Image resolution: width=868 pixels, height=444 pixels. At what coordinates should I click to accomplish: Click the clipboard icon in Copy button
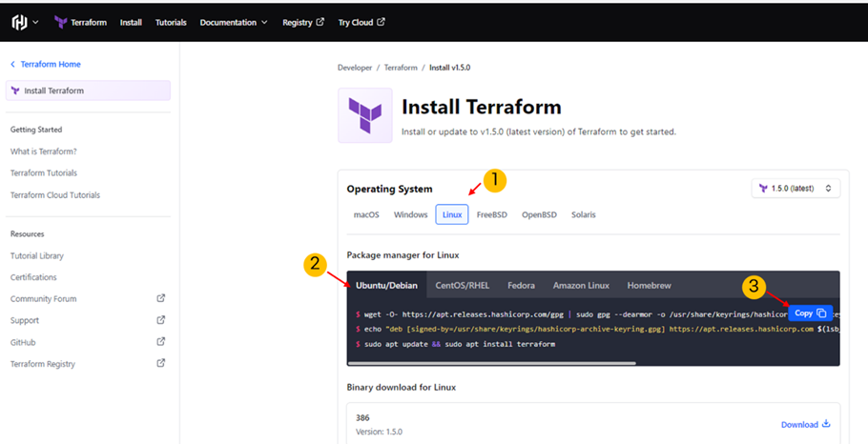[x=821, y=313]
